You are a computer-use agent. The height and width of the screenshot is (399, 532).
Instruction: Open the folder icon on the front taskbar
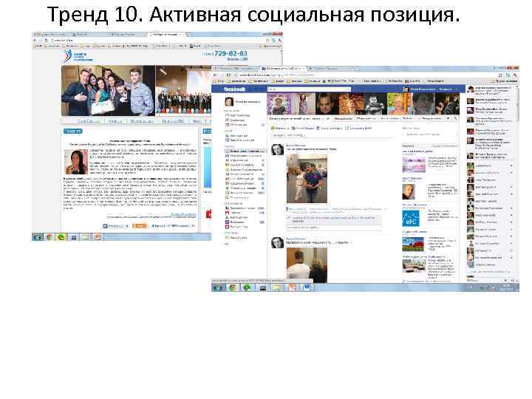[277, 287]
